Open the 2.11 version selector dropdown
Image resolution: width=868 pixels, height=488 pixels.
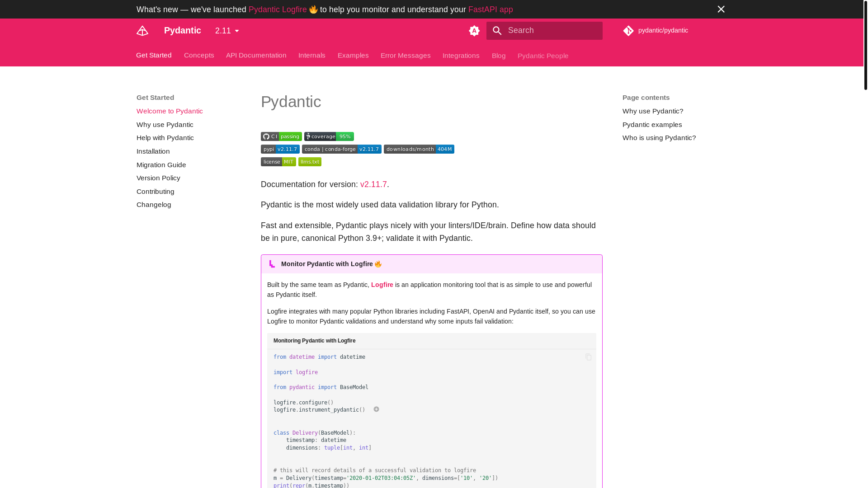click(227, 31)
